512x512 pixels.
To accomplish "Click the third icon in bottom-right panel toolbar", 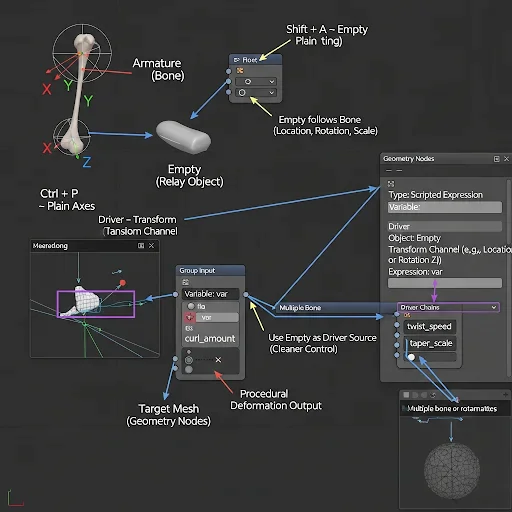I will [x=424, y=395].
